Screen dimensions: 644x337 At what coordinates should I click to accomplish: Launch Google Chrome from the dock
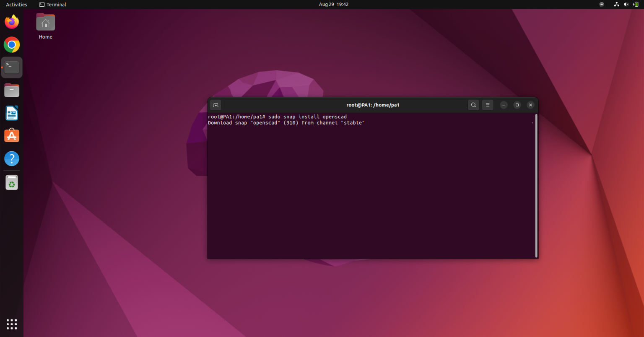(11, 44)
